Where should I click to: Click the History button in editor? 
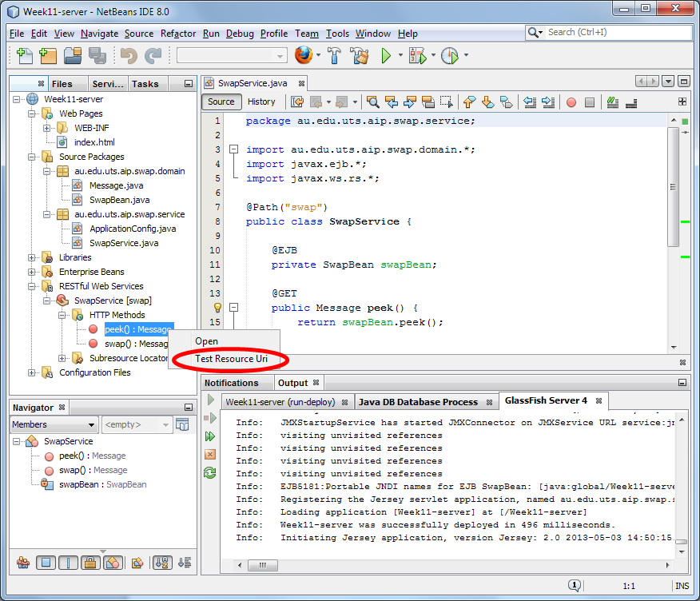click(x=261, y=101)
